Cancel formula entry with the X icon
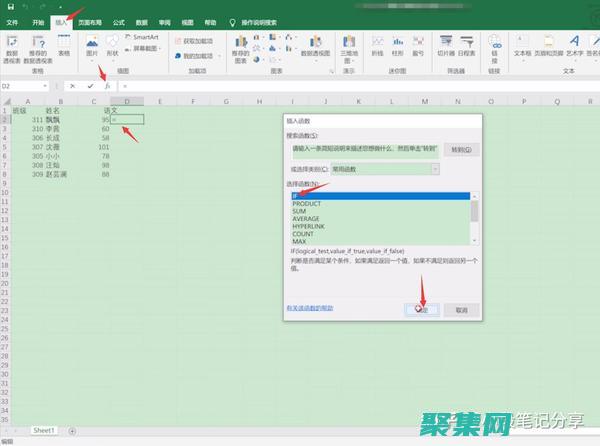The height and width of the screenshot is (446, 600). click(x=72, y=86)
